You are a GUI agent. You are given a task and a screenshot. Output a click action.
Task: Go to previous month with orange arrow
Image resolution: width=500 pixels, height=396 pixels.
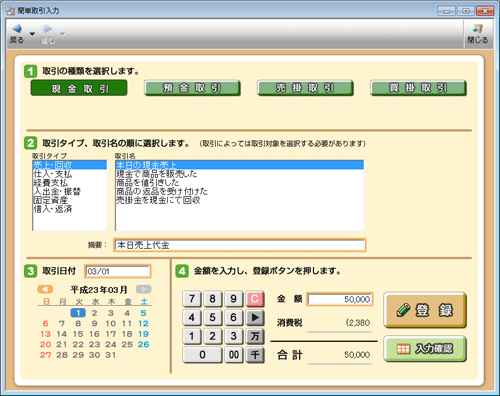tap(45, 289)
